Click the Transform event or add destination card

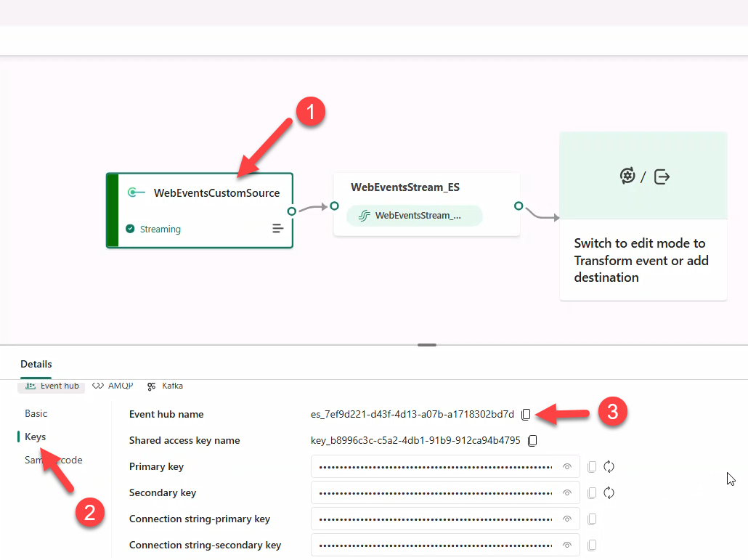pyautogui.click(x=643, y=216)
